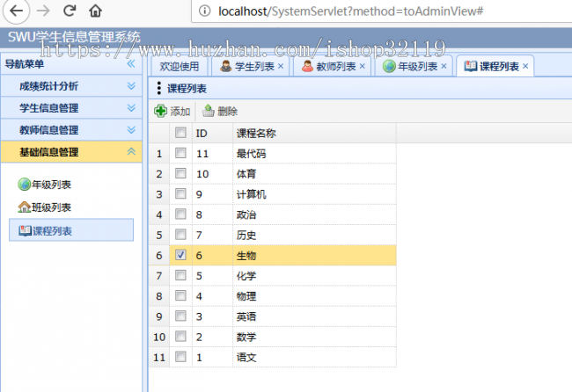Close the 教师列表 tab
The image size is (572, 392).
tap(363, 66)
